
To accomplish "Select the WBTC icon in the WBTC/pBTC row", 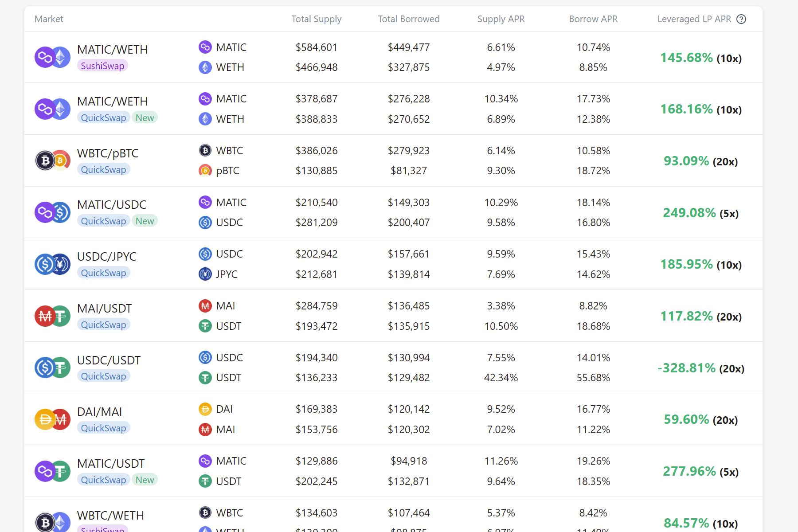I will click(205, 150).
